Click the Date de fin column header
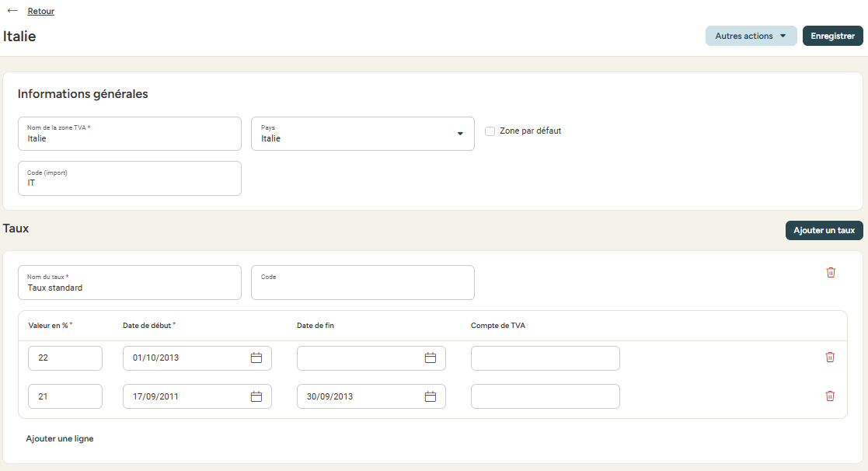 (x=315, y=326)
